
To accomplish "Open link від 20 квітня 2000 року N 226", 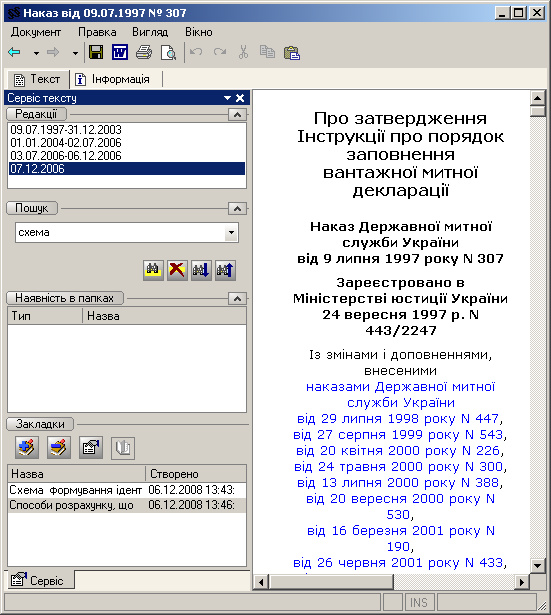I will [x=398, y=451].
